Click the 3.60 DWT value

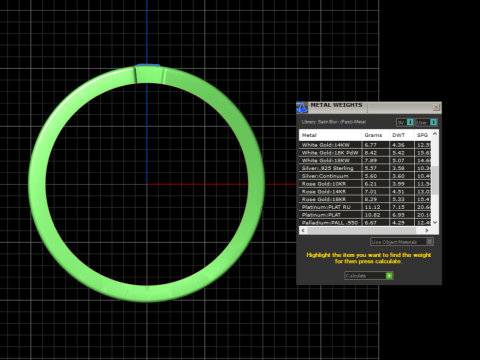point(398,176)
